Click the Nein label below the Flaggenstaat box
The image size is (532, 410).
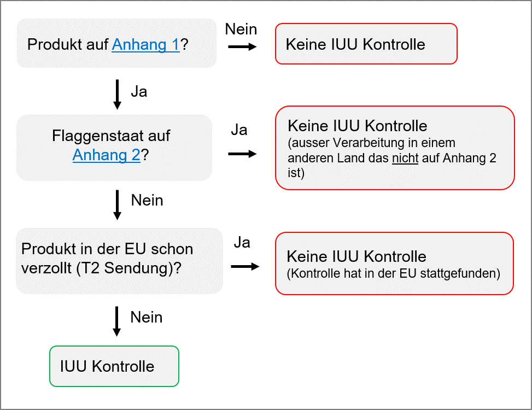click(147, 201)
